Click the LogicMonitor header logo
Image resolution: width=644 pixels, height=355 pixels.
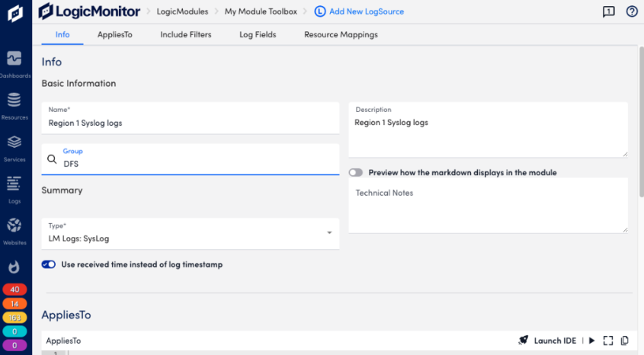point(89,11)
